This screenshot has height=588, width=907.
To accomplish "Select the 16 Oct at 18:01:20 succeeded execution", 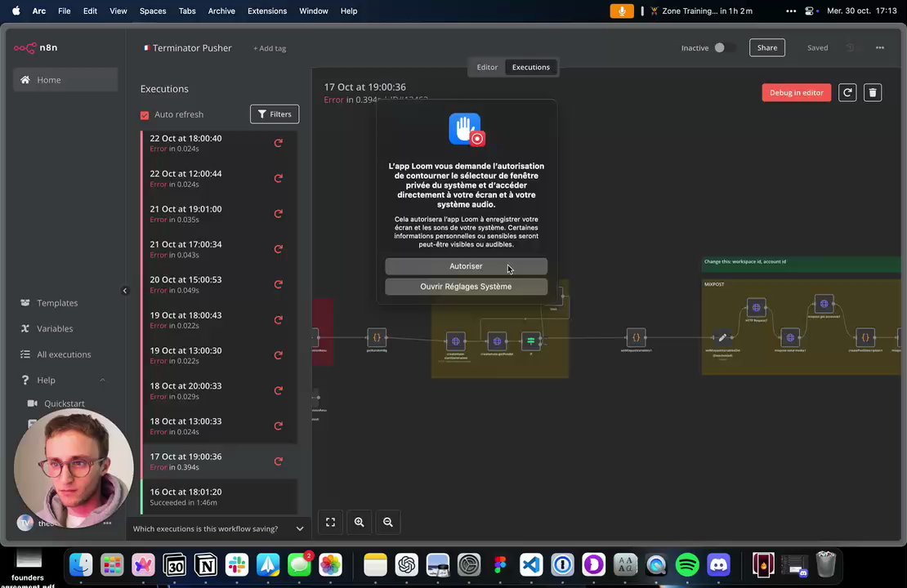I will pos(219,497).
